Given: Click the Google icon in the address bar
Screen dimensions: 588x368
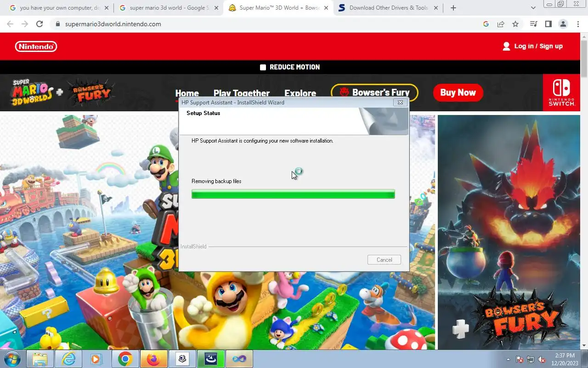Looking at the screenshot, I should (x=486, y=24).
